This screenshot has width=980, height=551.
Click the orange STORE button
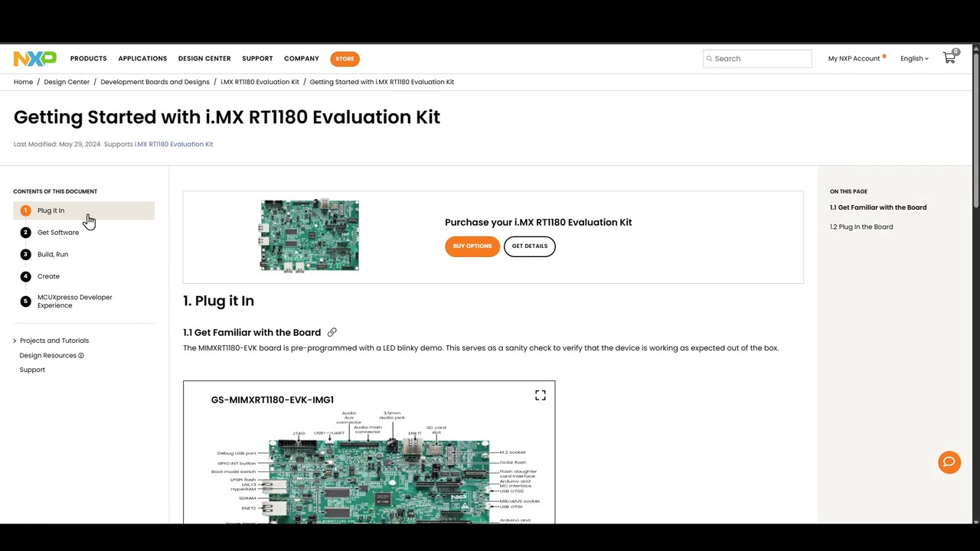click(345, 58)
